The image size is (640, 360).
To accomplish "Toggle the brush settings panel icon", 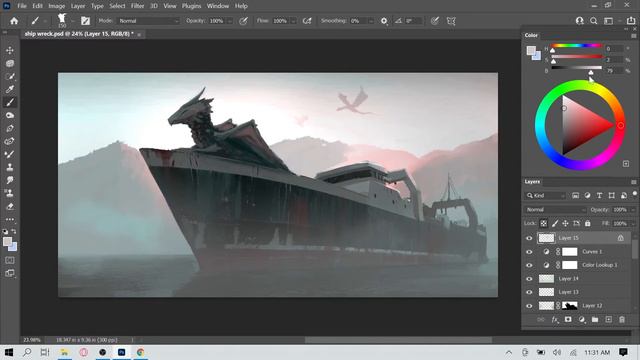I will (85, 21).
